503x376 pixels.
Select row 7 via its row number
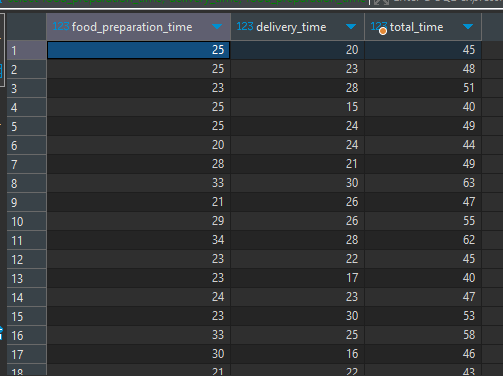coord(26,164)
